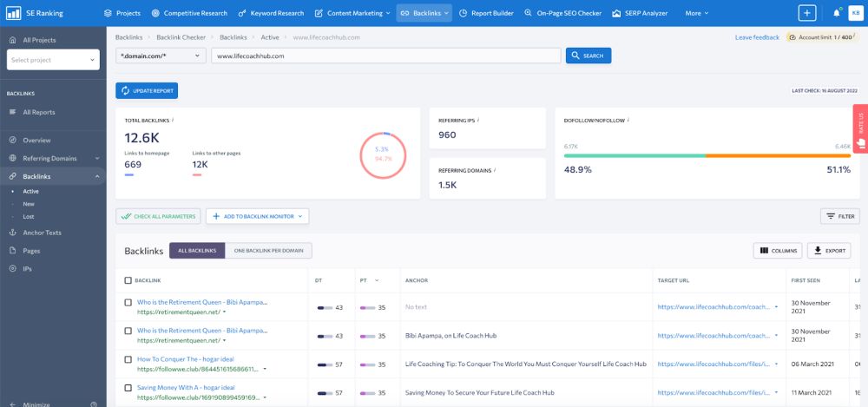Click the Competitive Research target icon

(x=155, y=13)
